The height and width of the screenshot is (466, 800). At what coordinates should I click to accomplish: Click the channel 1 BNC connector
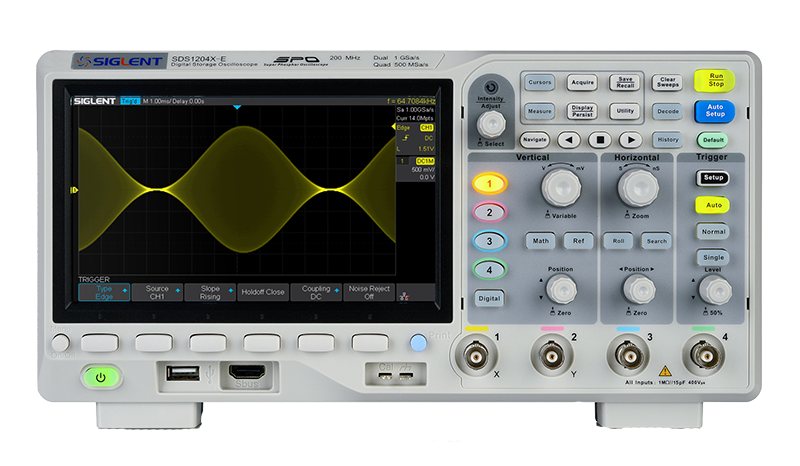pos(476,356)
